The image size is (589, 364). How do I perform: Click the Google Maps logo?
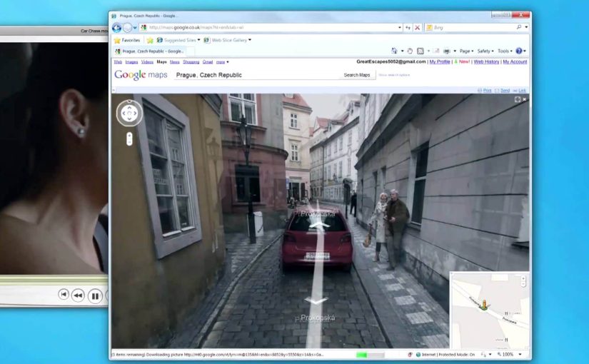(141, 75)
